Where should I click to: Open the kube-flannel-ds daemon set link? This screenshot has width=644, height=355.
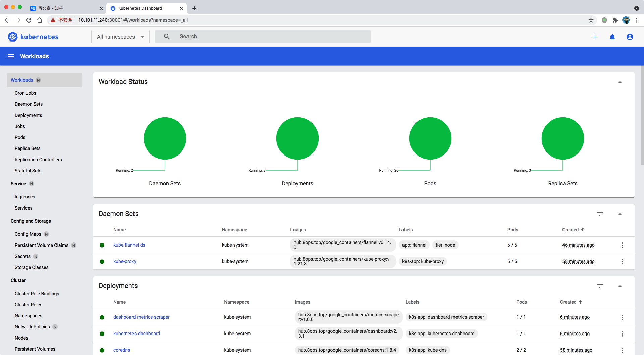[x=129, y=245]
